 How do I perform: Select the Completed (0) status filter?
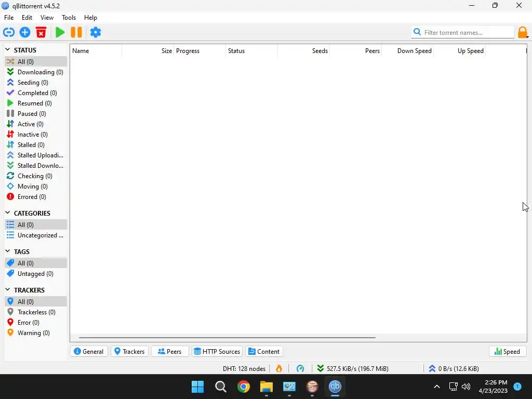36,93
